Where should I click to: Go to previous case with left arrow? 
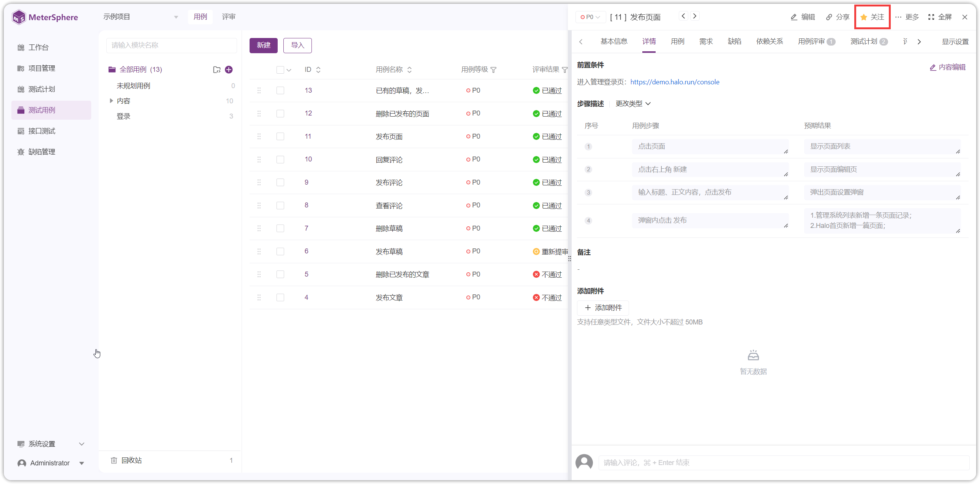pos(683,16)
